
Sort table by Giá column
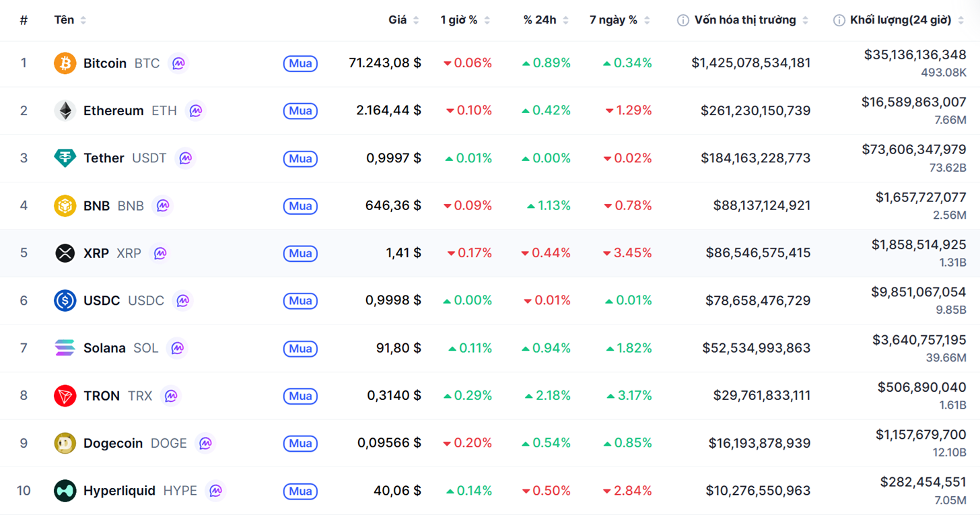pyautogui.click(x=404, y=20)
